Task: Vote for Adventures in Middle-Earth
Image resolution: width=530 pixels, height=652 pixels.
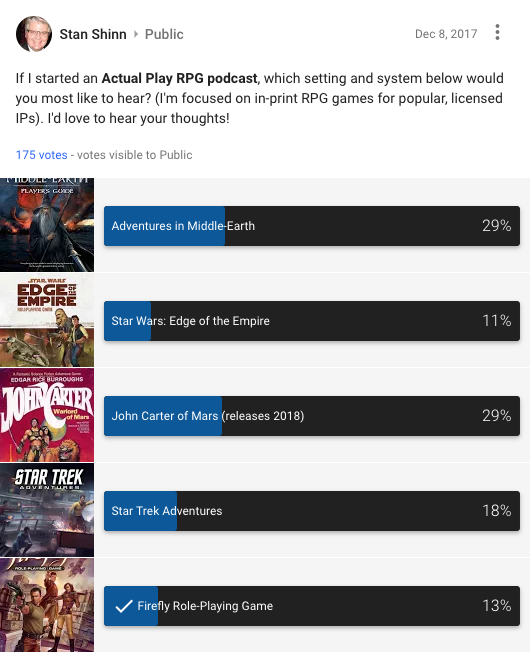Action: 312,226
